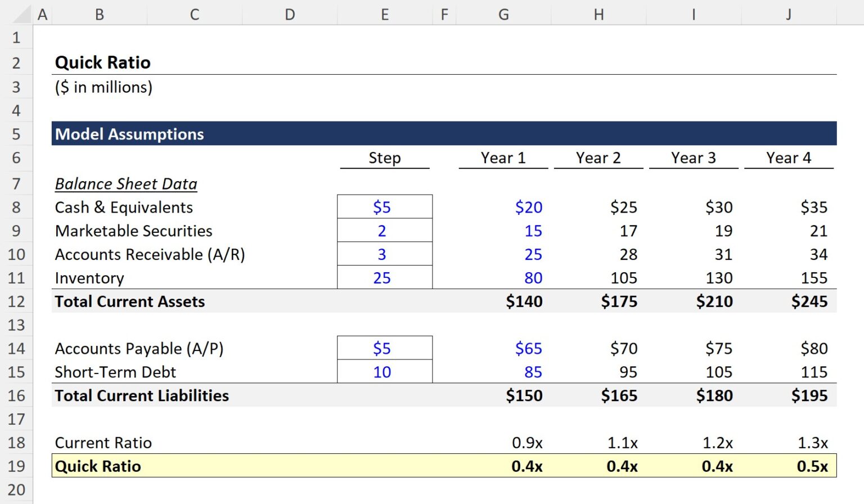Select the Cash & Equivalents Step input cell
Image resolution: width=864 pixels, height=504 pixels.
point(384,207)
